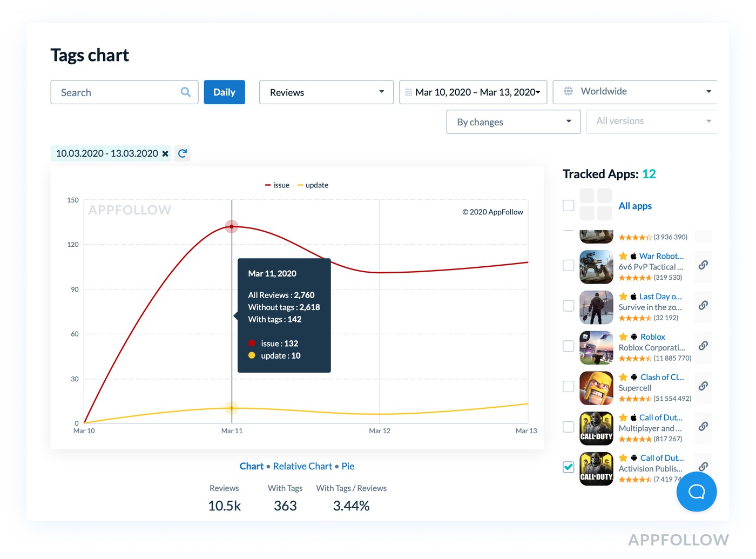The width and height of the screenshot is (756, 559).
Task: Switch to Pie view
Action: point(348,466)
